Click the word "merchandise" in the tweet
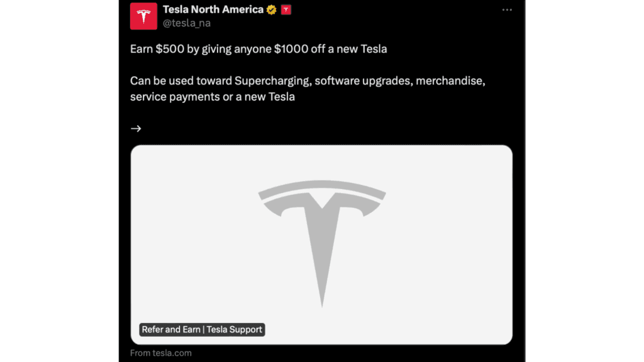The height and width of the screenshot is (362, 644). tap(450, 81)
